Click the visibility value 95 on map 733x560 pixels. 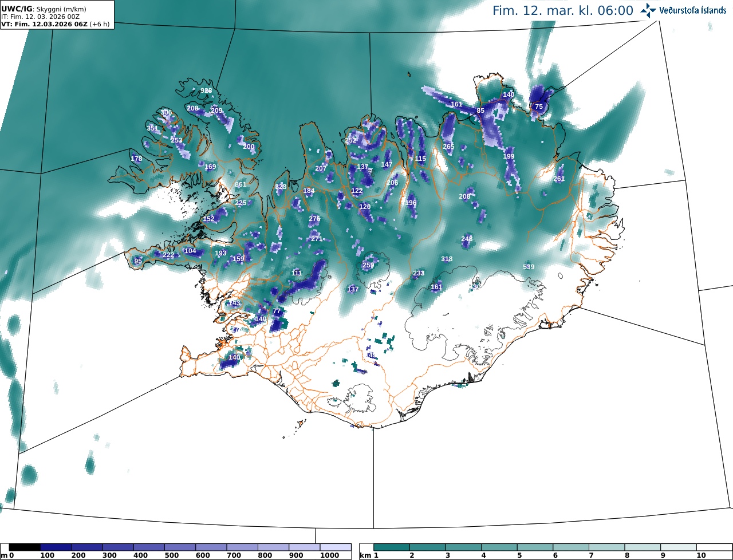pos(138,261)
